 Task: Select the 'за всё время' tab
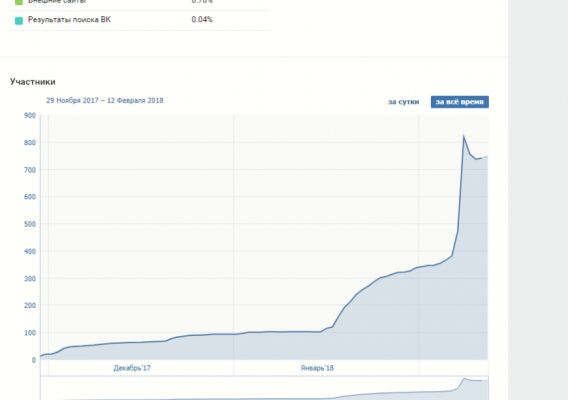(460, 102)
